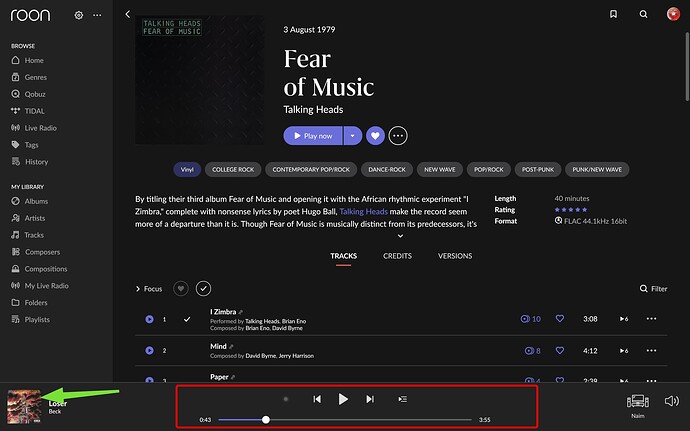Viewport: 690px width, 431px height.
Task: Favorite the Mind track
Action: coord(560,350)
